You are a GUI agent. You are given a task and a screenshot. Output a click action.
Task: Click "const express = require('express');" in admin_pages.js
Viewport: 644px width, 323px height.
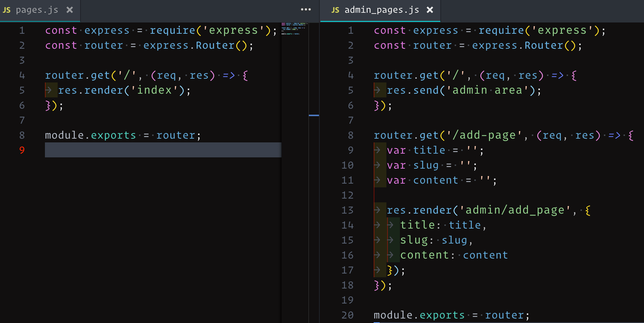coord(490,30)
